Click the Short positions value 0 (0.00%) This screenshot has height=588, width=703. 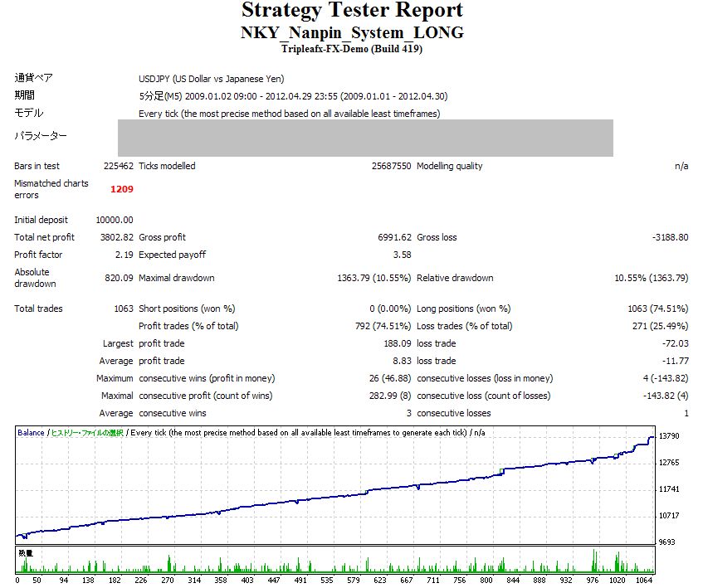(390, 309)
